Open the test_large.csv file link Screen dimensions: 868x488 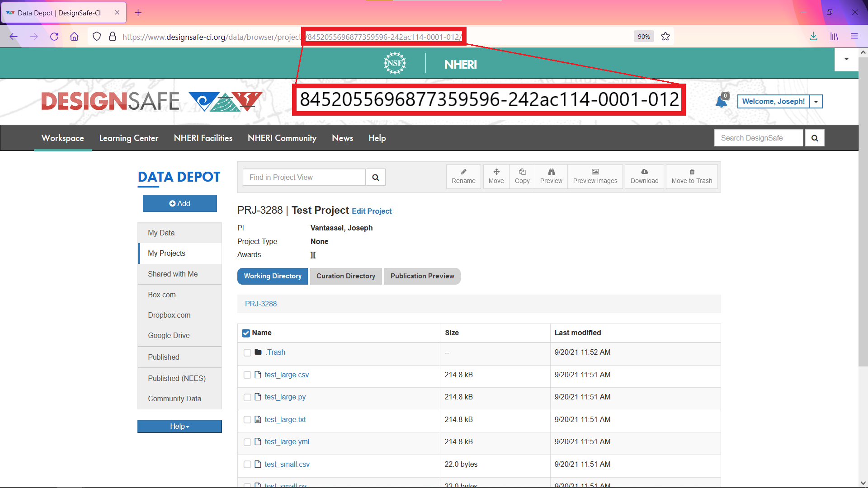pos(287,375)
